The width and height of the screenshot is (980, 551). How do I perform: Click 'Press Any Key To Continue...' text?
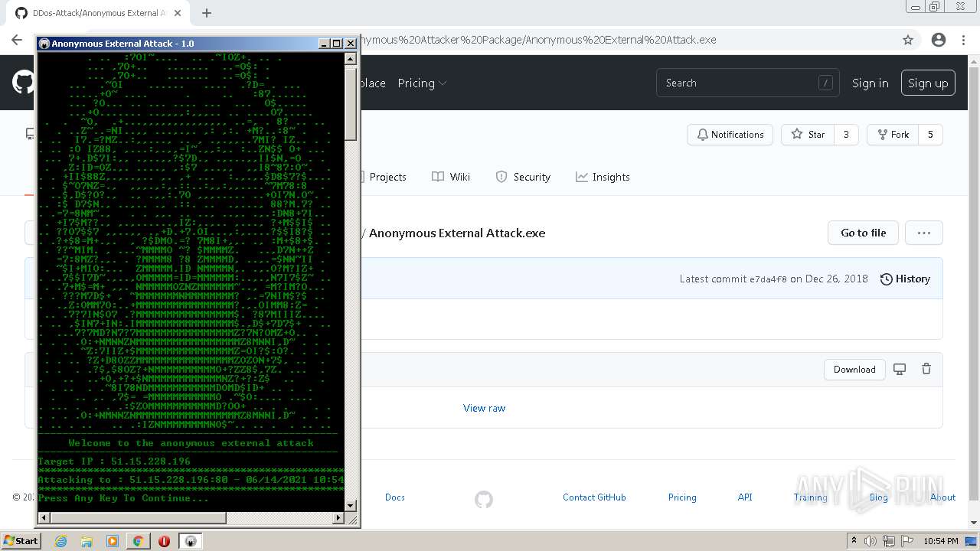pos(123,498)
